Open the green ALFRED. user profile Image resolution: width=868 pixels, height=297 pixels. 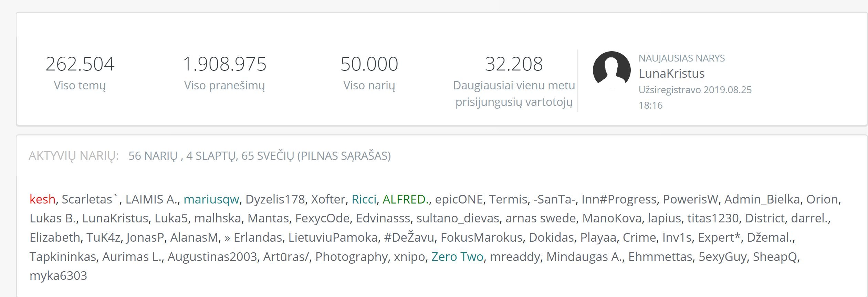[406, 199]
